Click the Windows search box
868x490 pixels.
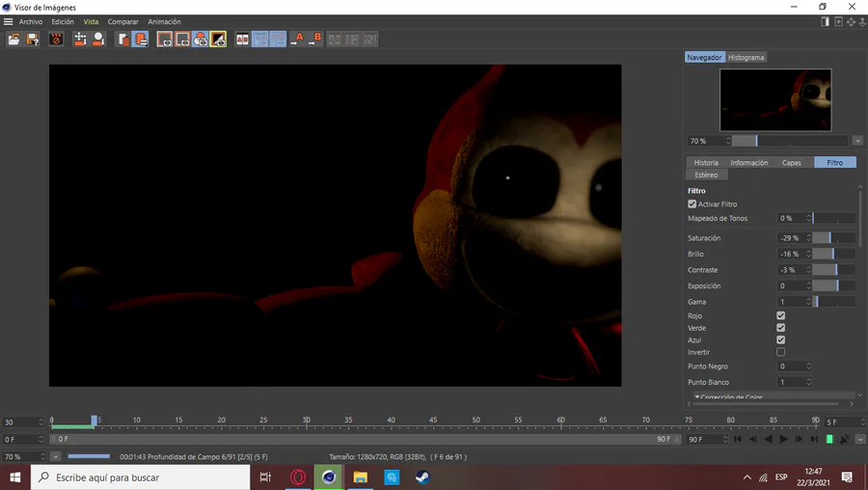(141, 477)
